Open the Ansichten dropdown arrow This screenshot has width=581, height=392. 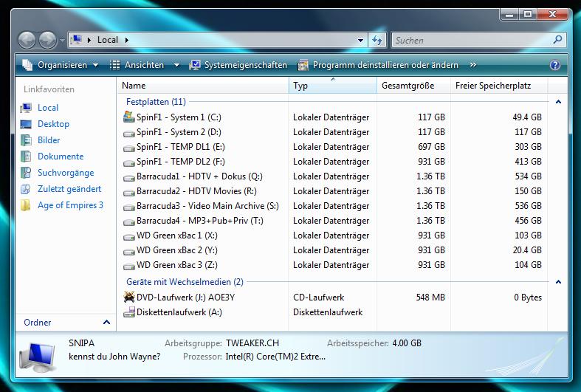[x=176, y=65]
